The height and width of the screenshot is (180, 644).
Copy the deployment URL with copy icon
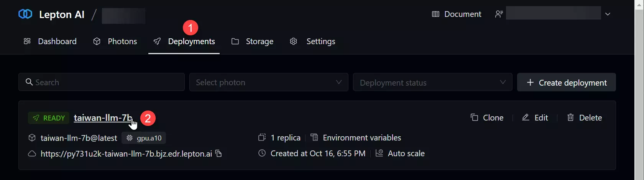[219, 154]
